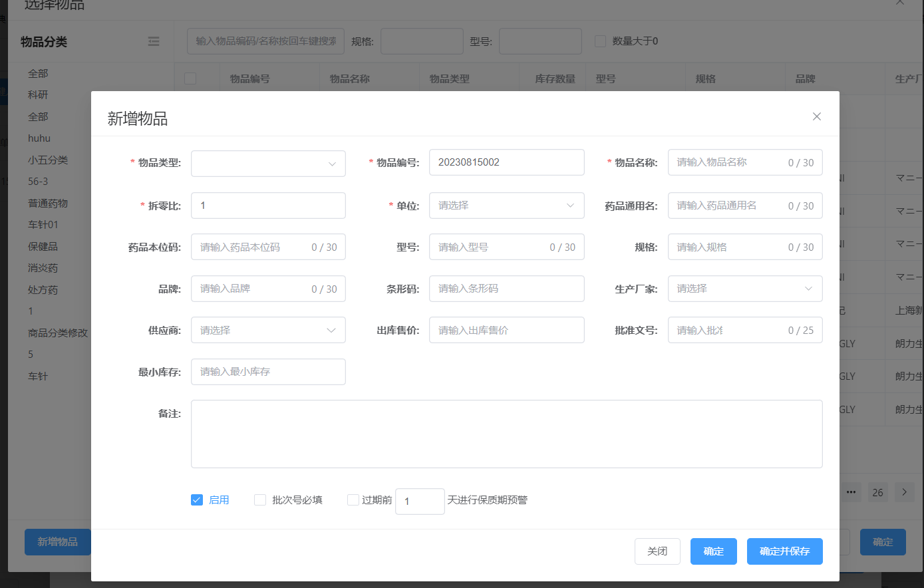Click the 确定并保存 button
The width and height of the screenshot is (924, 588).
tap(785, 551)
